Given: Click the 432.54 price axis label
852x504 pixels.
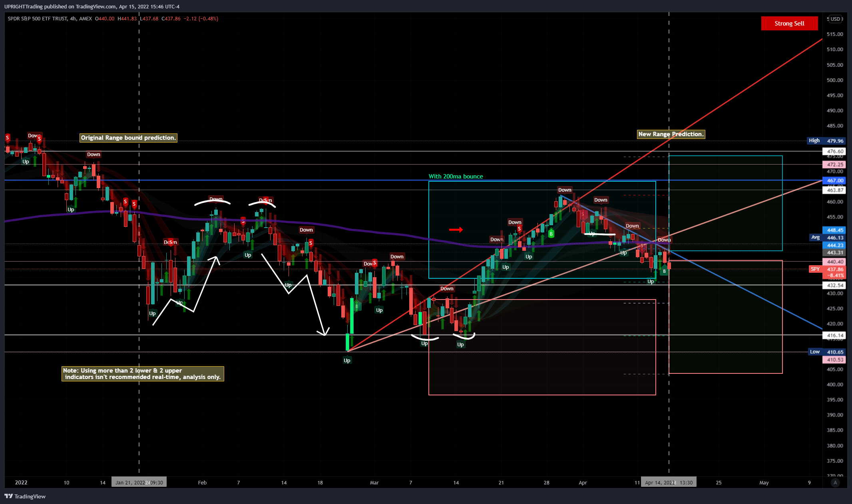Looking at the screenshot, I should 834,285.
